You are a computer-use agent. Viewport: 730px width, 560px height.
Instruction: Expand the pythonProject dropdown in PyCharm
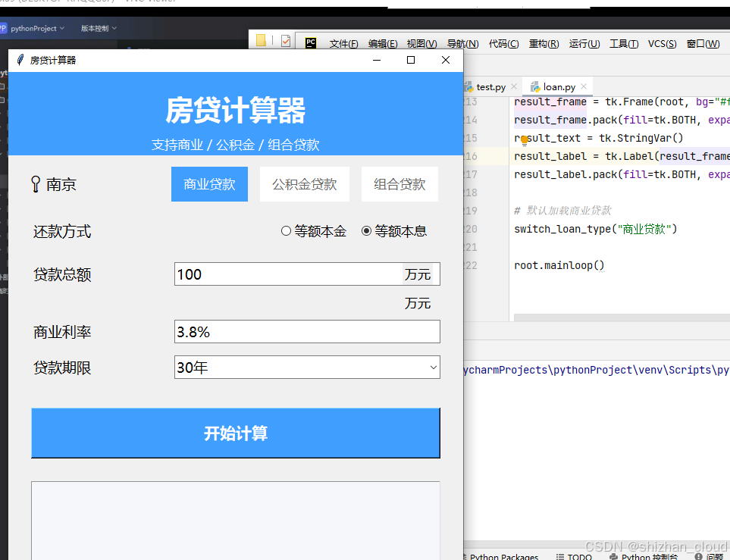tap(38, 28)
